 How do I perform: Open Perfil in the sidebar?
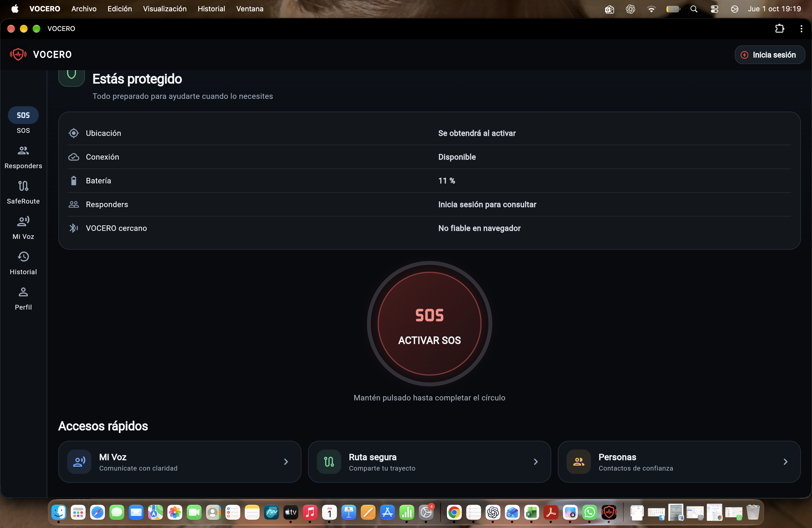[23, 299]
